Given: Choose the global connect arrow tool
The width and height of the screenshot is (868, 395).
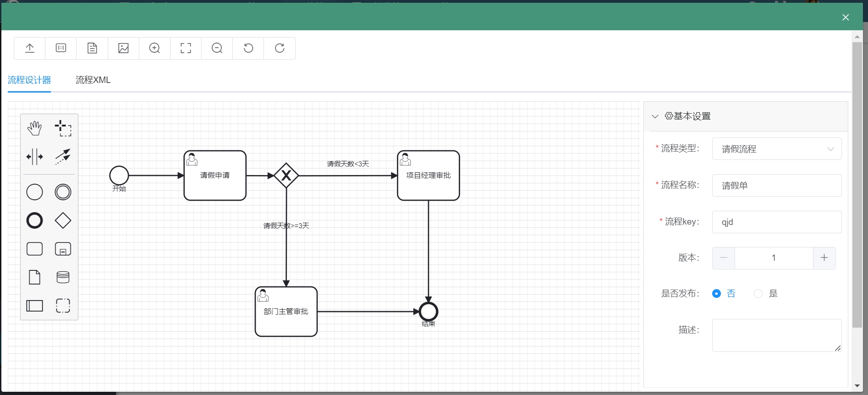Looking at the screenshot, I should click(63, 157).
